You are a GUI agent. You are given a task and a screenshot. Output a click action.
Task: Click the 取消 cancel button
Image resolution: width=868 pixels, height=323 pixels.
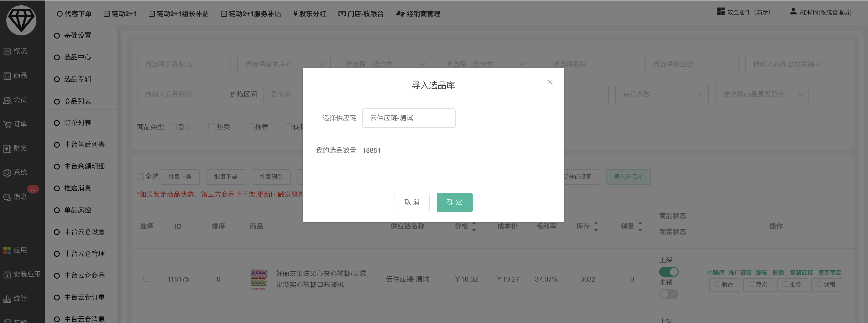[411, 202]
